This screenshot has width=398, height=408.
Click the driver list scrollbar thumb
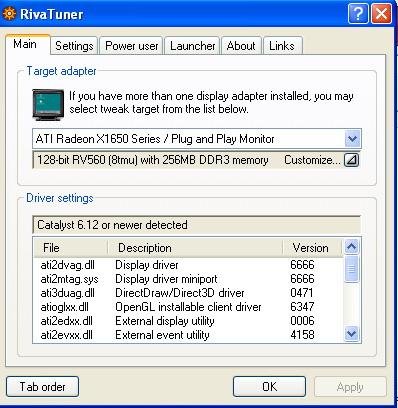pyautogui.click(x=352, y=269)
